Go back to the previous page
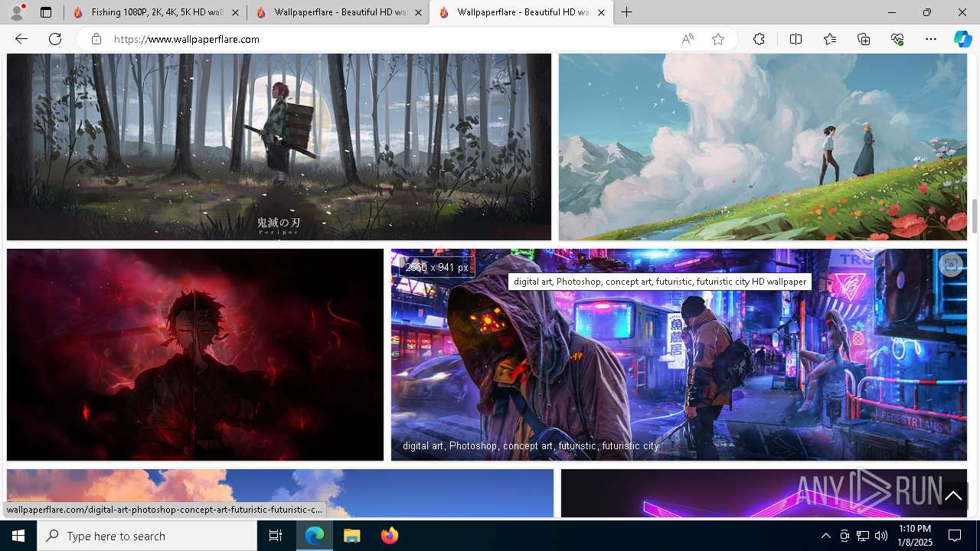The image size is (980, 551). pos(21,39)
